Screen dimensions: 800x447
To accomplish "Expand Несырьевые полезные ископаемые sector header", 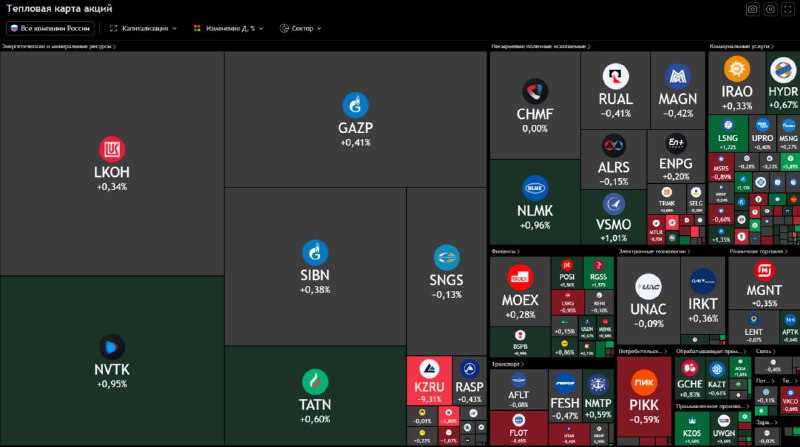I will pos(541,46).
